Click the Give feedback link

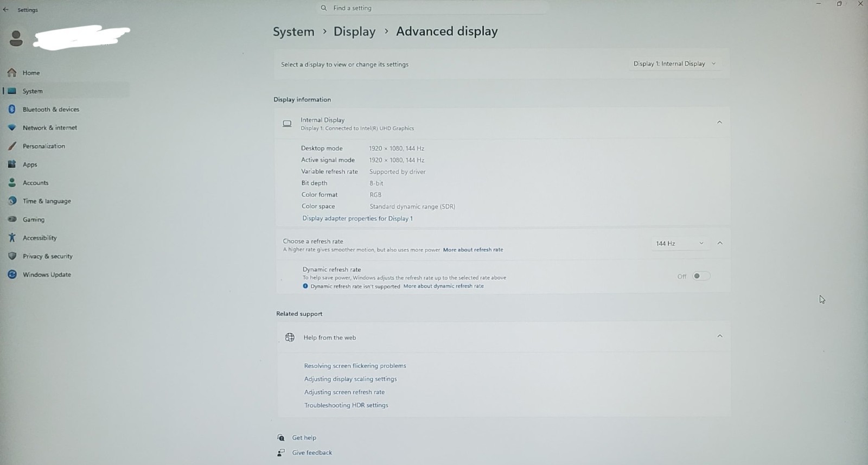pyautogui.click(x=312, y=453)
